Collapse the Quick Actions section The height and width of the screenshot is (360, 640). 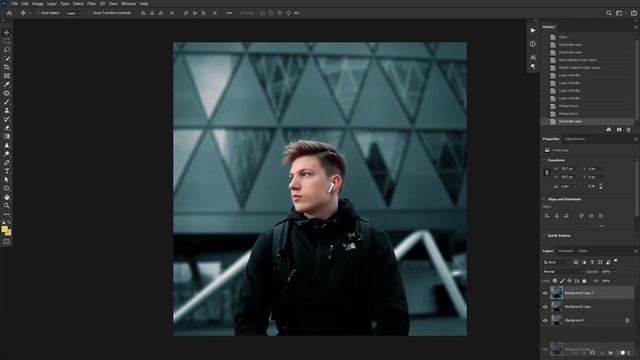(x=544, y=236)
